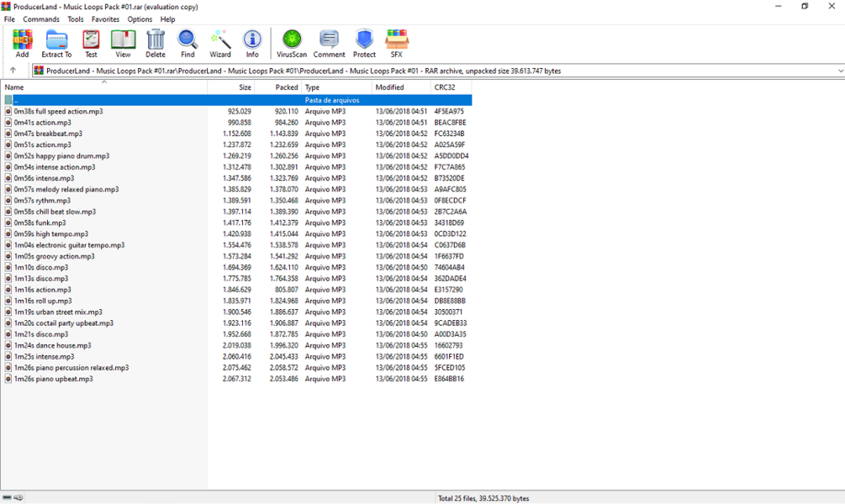Sort files by Packed column header
This screenshot has height=504, width=845.
(x=278, y=87)
